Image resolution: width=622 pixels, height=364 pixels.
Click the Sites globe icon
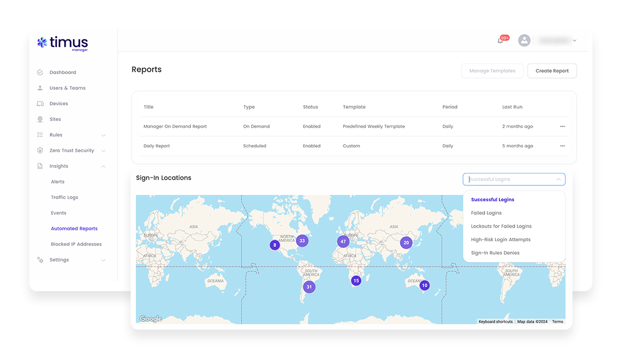pos(40,119)
